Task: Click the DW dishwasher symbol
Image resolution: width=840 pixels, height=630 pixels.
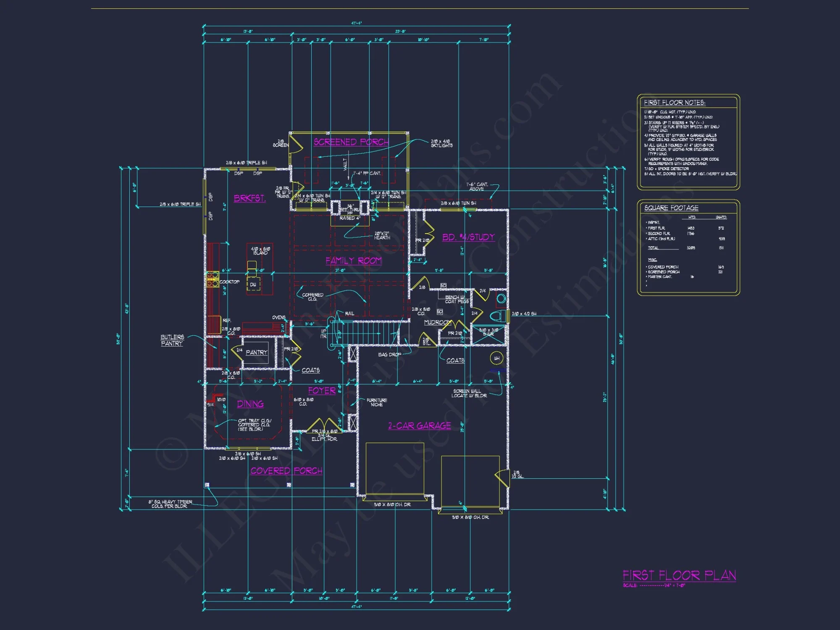Action: click(x=253, y=284)
